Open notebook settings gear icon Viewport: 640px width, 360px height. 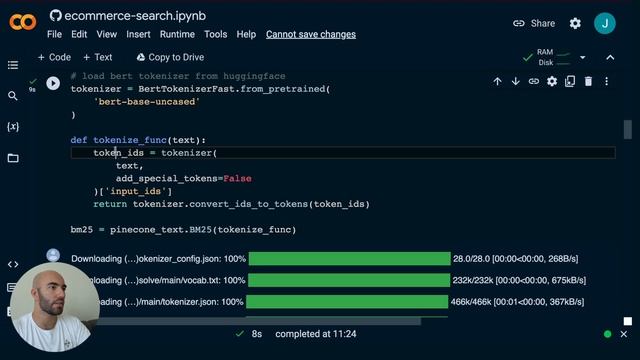point(575,23)
